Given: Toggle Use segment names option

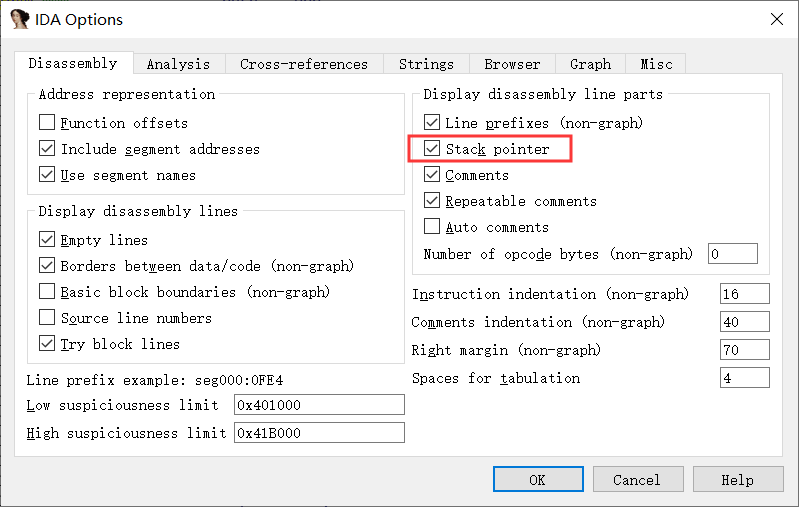Looking at the screenshot, I should point(47,174).
